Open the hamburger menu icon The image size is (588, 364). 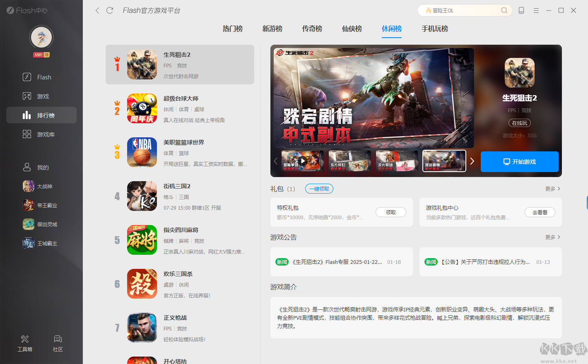[x=536, y=10]
